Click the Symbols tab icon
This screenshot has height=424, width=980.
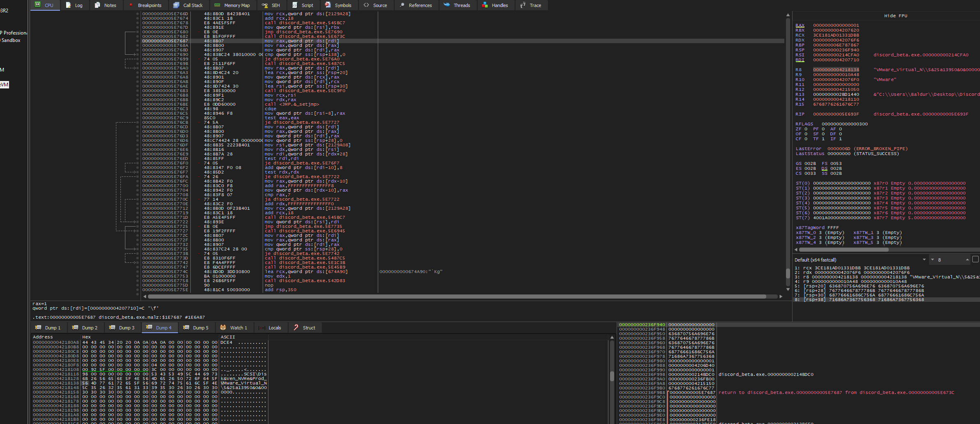(328, 5)
